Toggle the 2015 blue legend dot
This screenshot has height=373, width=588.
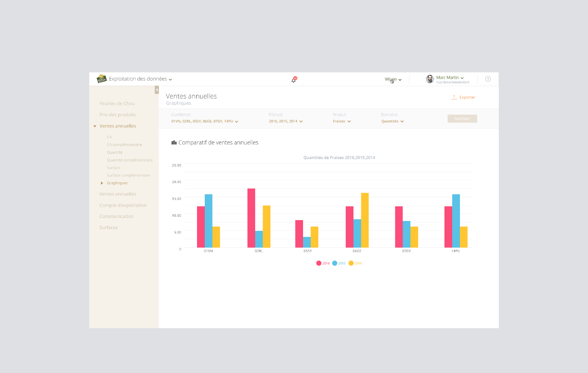click(x=335, y=263)
